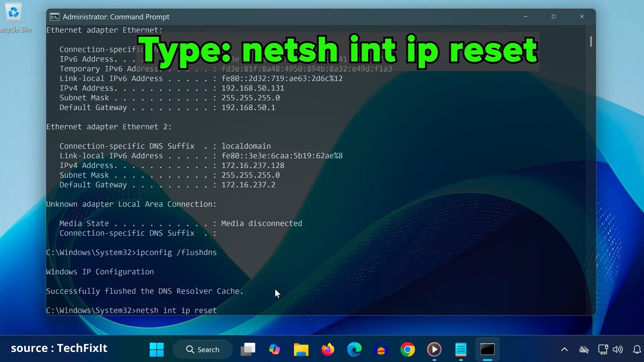Select the Command Prompt taskbar icon

click(487, 350)
